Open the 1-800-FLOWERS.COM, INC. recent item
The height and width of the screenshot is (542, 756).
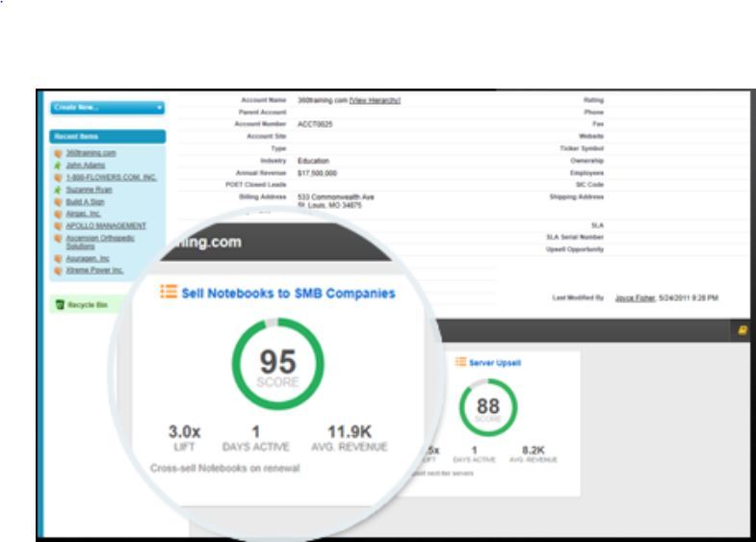click(x=111, y=178)
